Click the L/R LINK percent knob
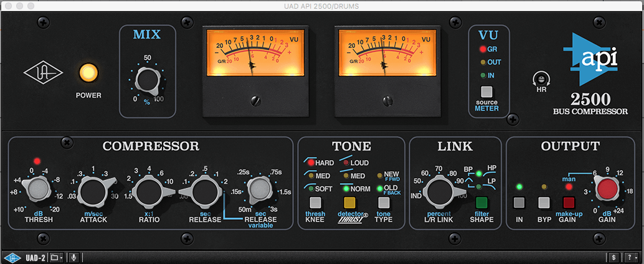Screen dimensions: 644x264 click(440, 192)
